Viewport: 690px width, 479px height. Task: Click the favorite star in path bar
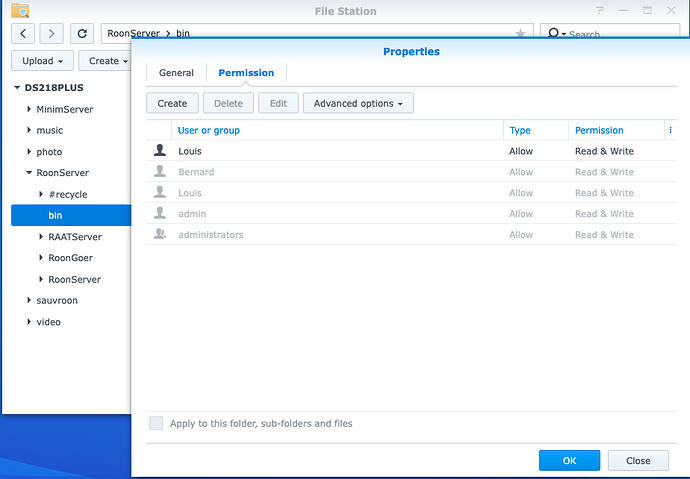[520, 33]
